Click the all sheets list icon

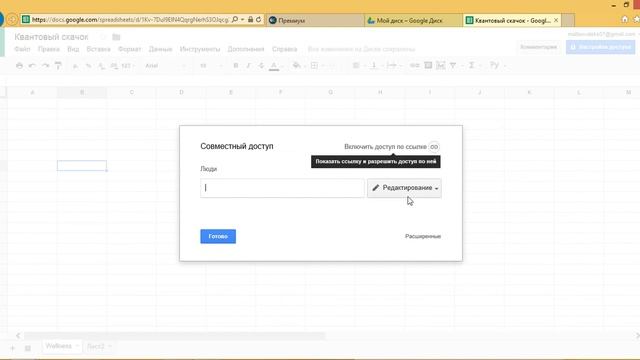28,348
